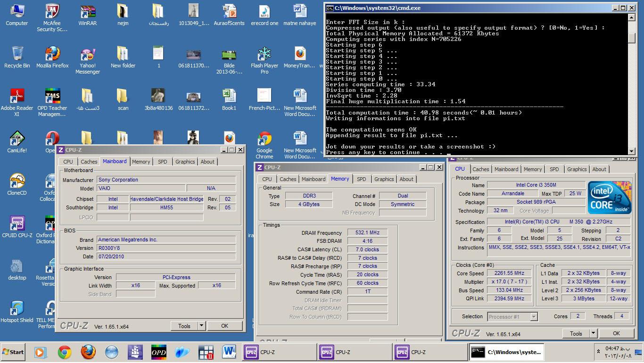This screenshot has width=644, height=363.
Task: Open Word from the taskbar
Action: tap(229, 352)
